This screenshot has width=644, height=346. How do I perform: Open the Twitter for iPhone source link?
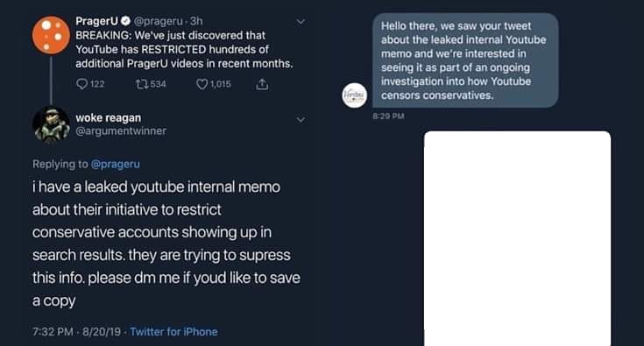173,332
